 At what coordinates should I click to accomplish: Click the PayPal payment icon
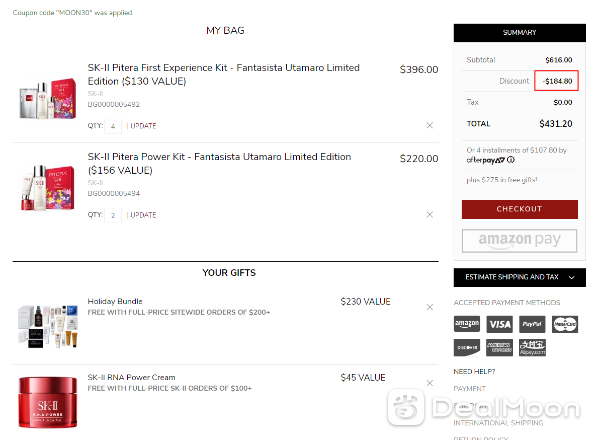coord(532,324)
